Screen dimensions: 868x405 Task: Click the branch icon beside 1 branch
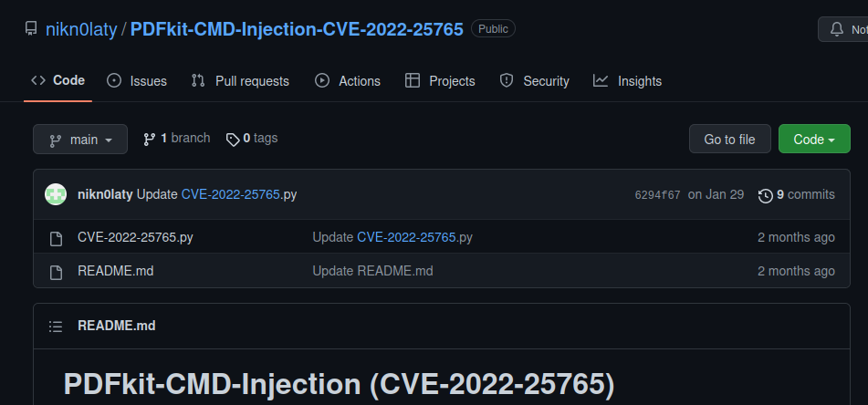(150, 139)
